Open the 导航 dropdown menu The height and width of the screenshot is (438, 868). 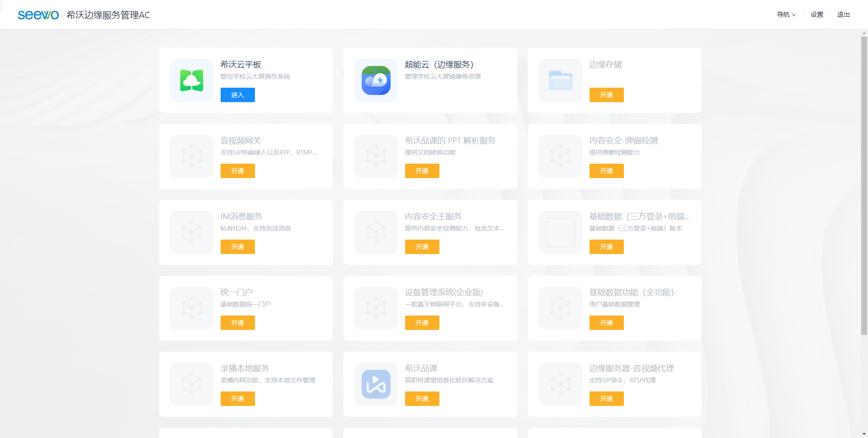(786, 14)
